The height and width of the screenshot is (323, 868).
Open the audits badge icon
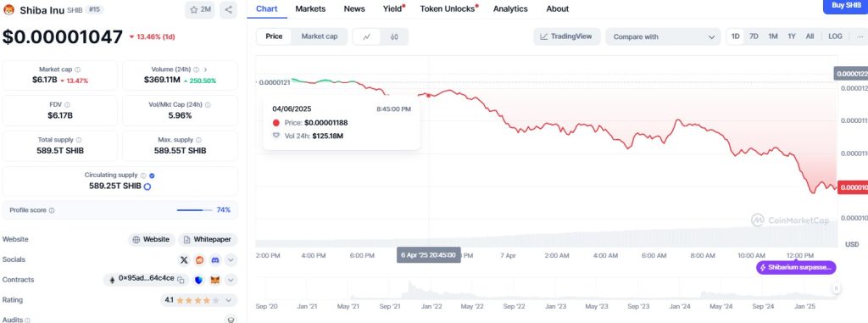coord(231,320)
